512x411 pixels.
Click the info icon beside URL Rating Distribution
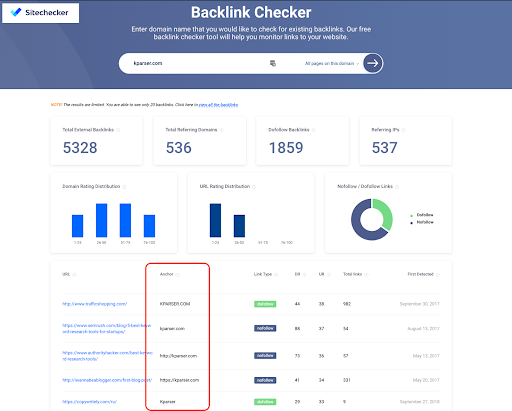[254, 187]
